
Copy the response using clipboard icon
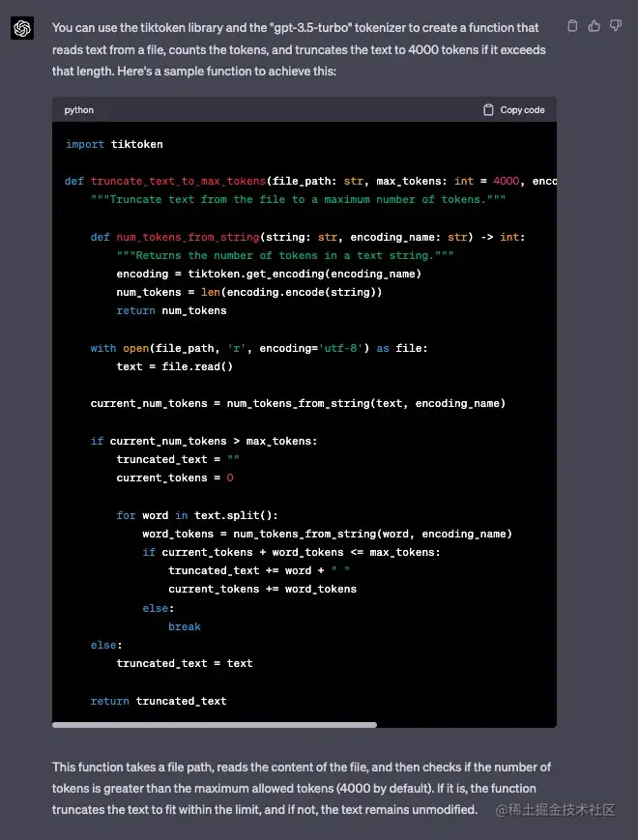click(x=572, y=26)
